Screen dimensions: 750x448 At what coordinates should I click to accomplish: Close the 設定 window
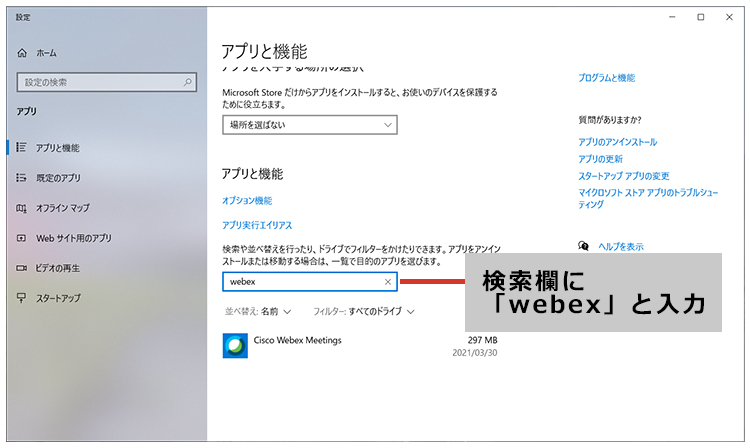point(729,17)
